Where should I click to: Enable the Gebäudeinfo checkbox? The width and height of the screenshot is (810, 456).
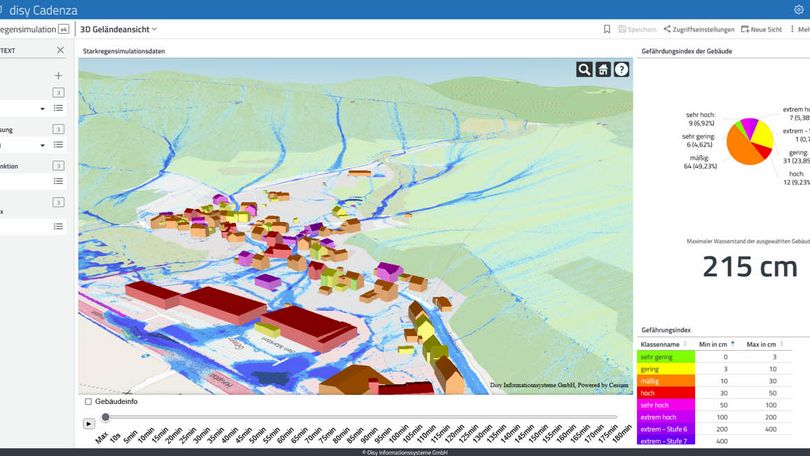tap(89, 401)
